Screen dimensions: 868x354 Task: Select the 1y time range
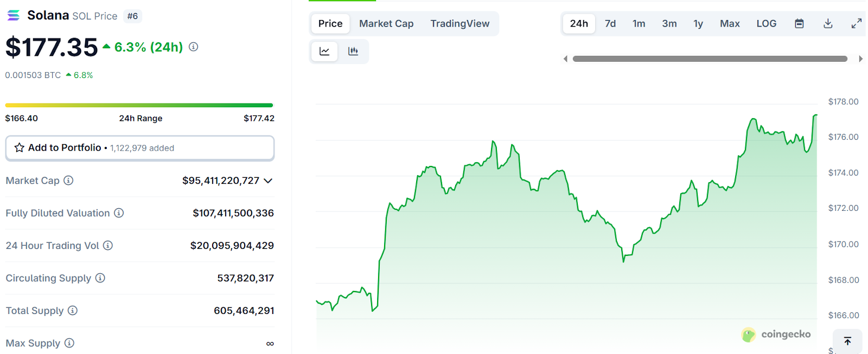(x=698, y=24)
